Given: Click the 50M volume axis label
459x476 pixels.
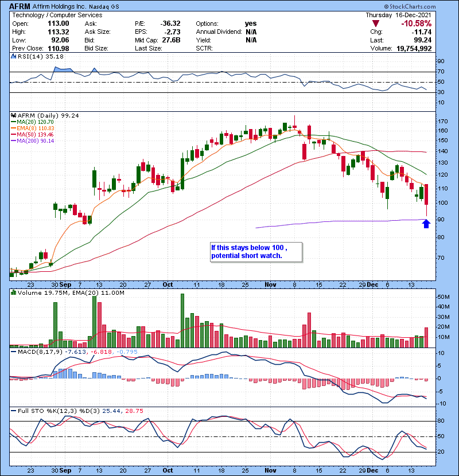Looking at the screenshot, I should point(443,297).
